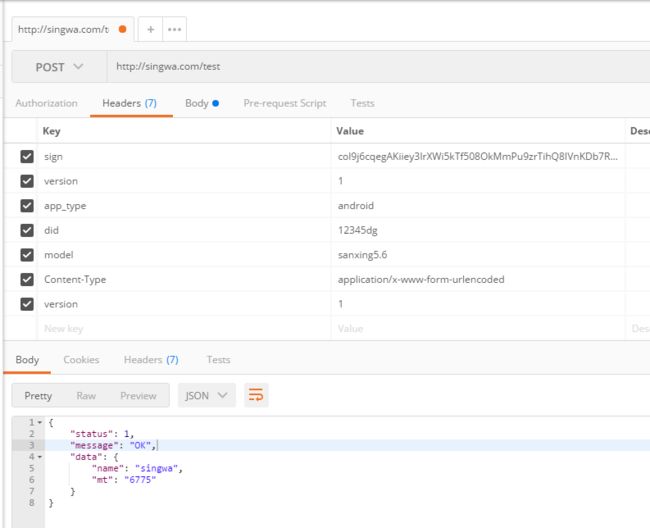The image size is (650, 528).
Task: Click the new header Value field
Action: (x=478, y=329)
